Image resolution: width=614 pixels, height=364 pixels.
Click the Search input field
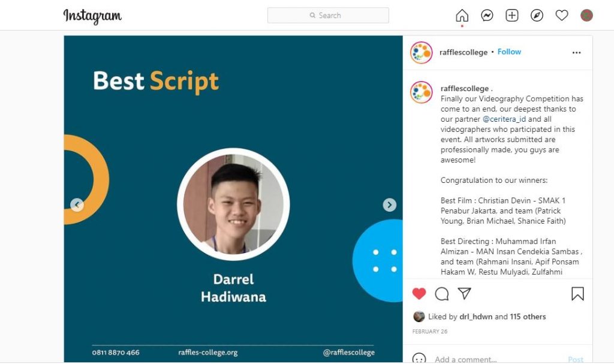328,15
